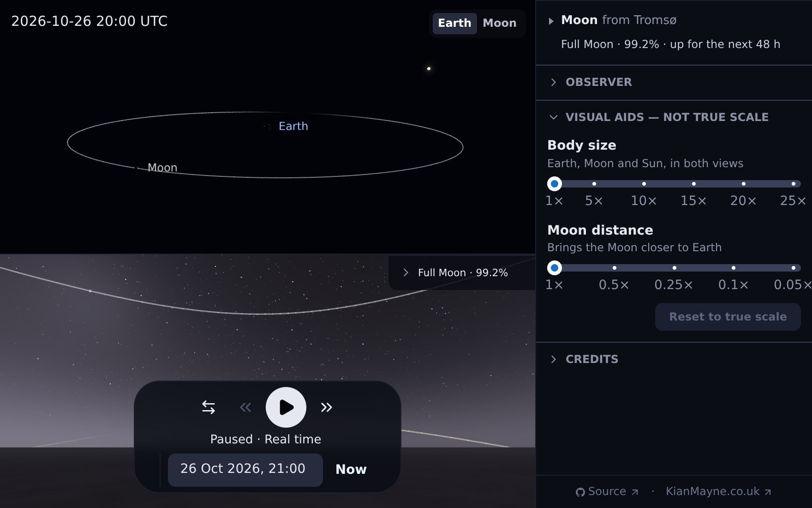
Task: Set Moon distance slider to 0.05×
Action: point(794,268)
